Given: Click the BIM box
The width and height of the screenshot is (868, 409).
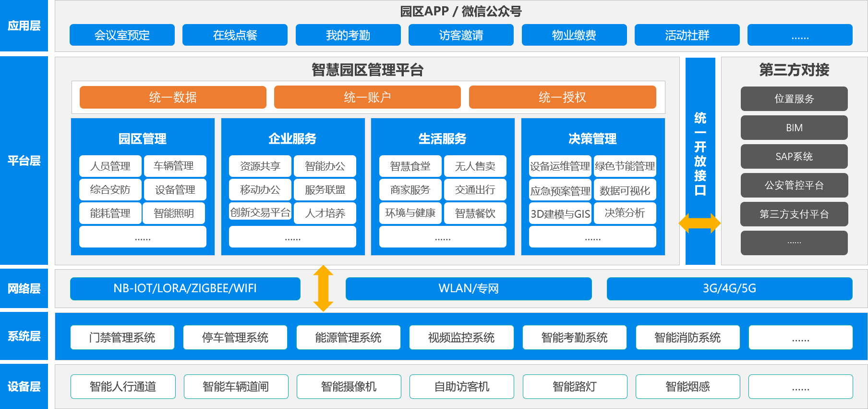Looking at the screenshot, I should click(794, 127).
